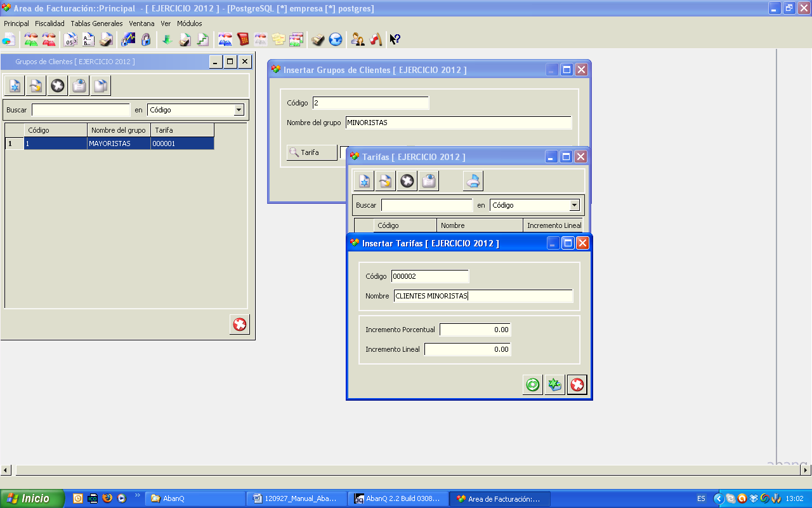The height and width of the screenshot is (508, 812).
Task: Switch to AbanQ 2.2 Build taskbar button
Action: click(x=399, y=498)
